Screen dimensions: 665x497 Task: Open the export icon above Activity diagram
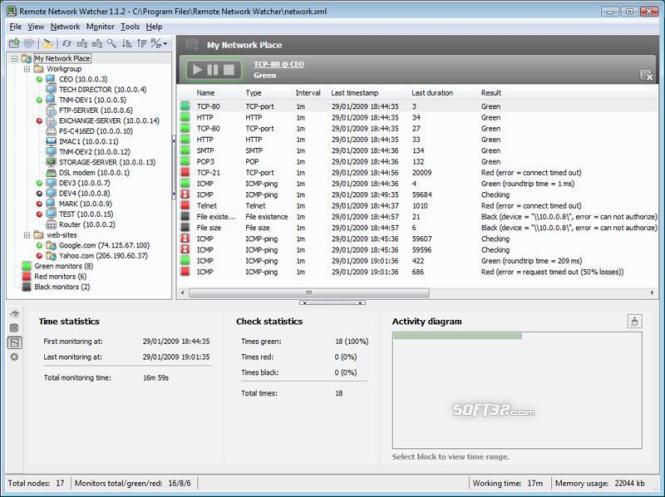pos(634,321)
